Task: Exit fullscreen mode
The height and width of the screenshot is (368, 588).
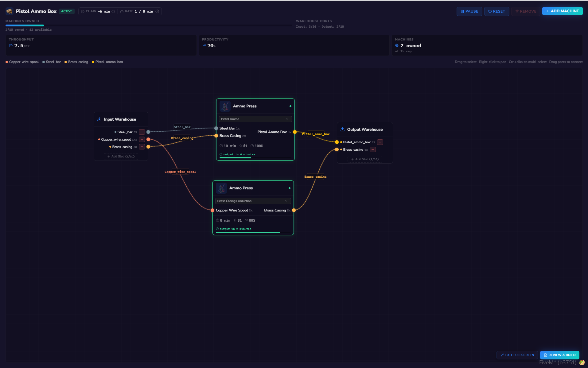Action: coord(517,355)
